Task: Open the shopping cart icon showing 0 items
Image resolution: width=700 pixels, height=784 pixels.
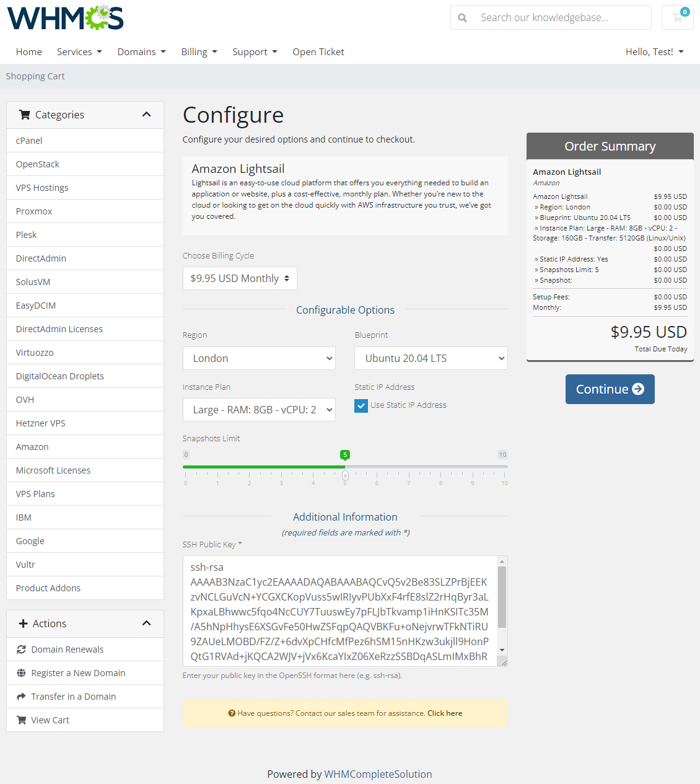Action: click(x=677, y=17)
